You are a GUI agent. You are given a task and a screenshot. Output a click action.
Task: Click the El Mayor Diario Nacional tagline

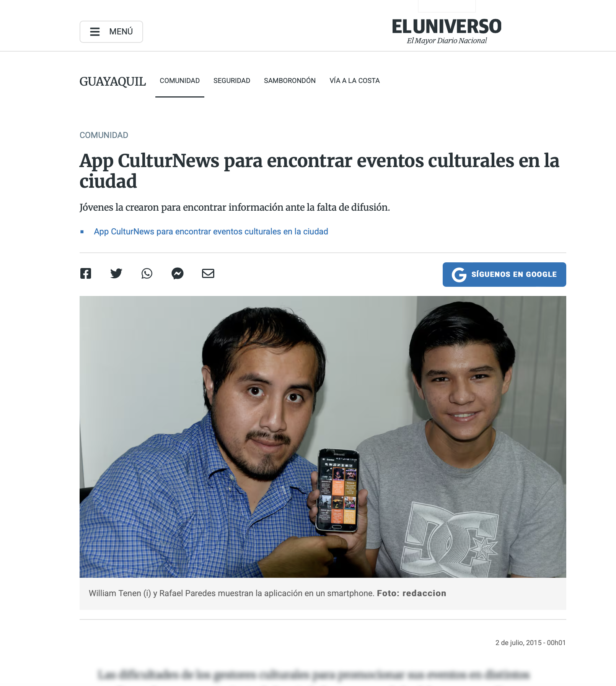point(447,41)
